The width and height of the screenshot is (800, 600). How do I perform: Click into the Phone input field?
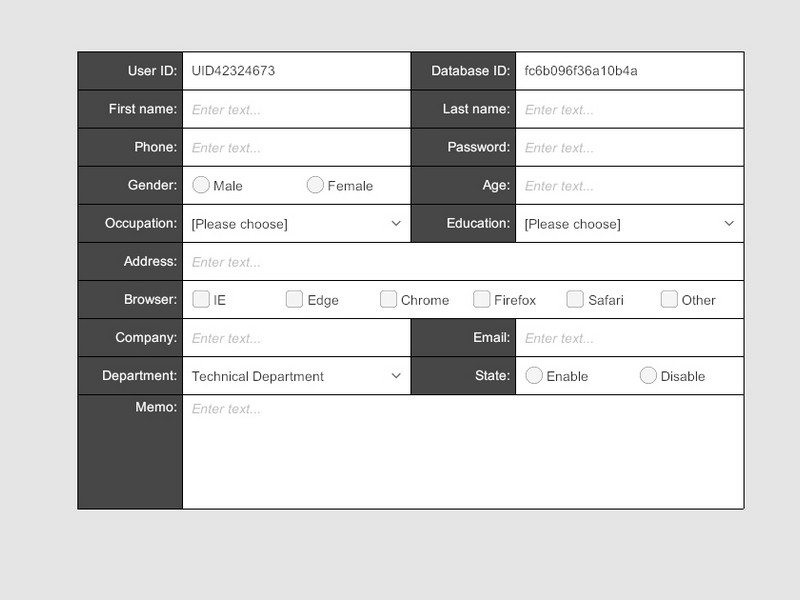[x=296, y=147]
